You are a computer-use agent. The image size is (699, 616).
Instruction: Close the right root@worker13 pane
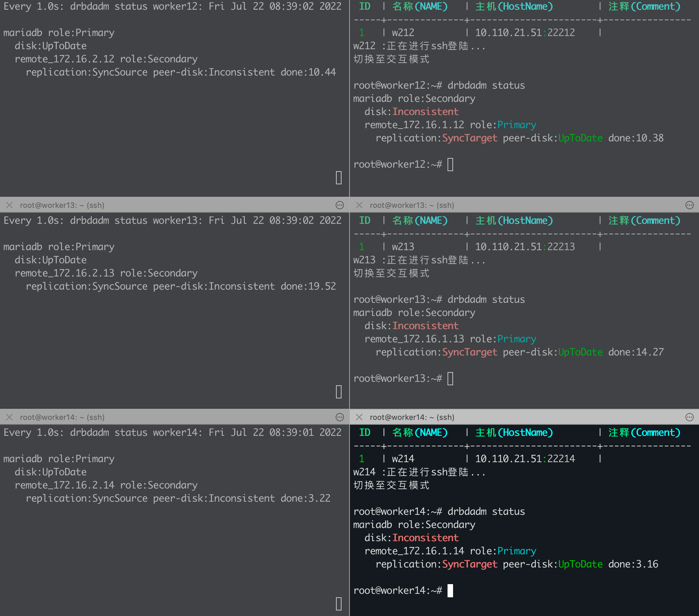point(359,205)
